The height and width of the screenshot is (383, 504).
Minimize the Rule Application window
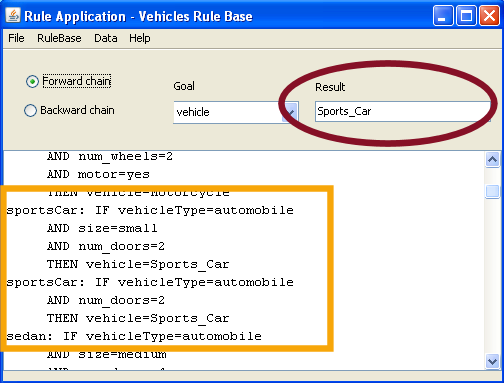(x=443, y=16)
